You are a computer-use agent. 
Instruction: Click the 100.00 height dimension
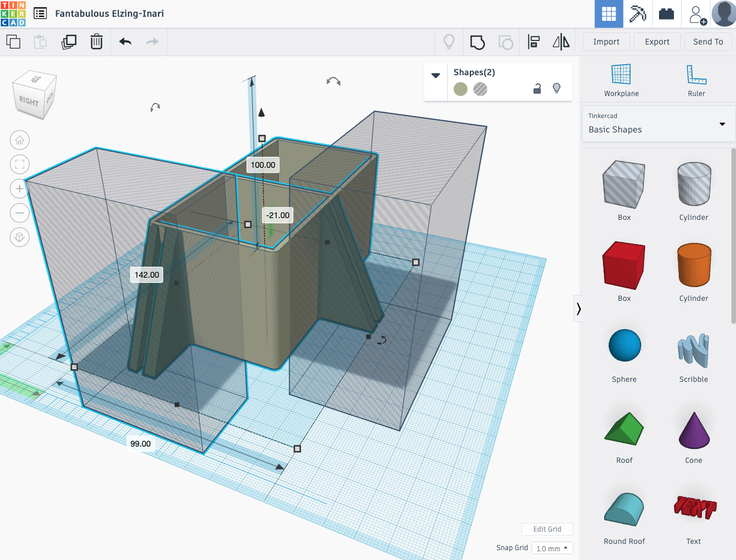(263, 165)
